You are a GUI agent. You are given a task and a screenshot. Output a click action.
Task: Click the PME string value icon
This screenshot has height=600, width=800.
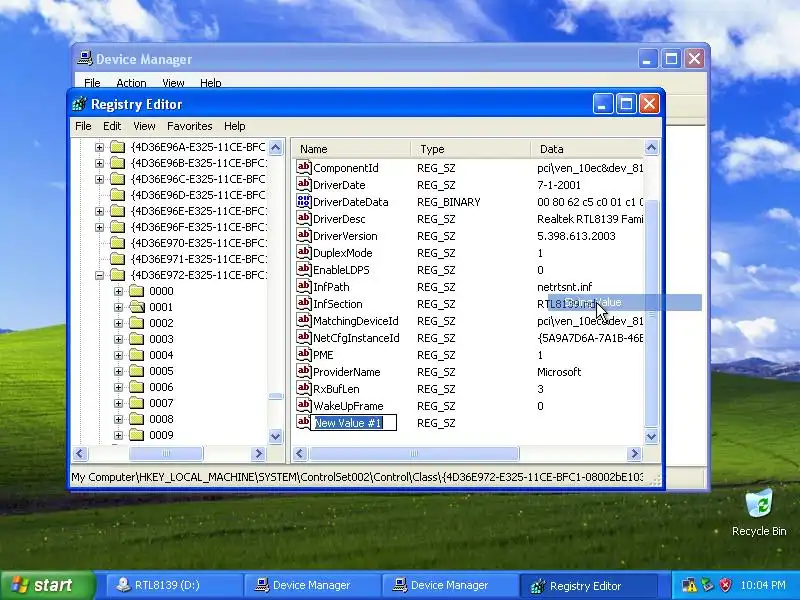[304, 355]
